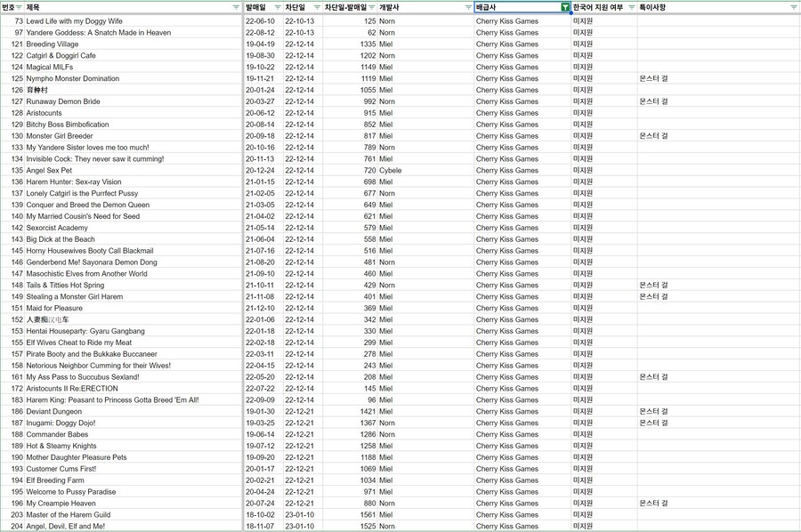The image size is (801, 532).
Task: Open the 차단일-발매일 column filter dropdown
Action: click(x=372, y=7)
